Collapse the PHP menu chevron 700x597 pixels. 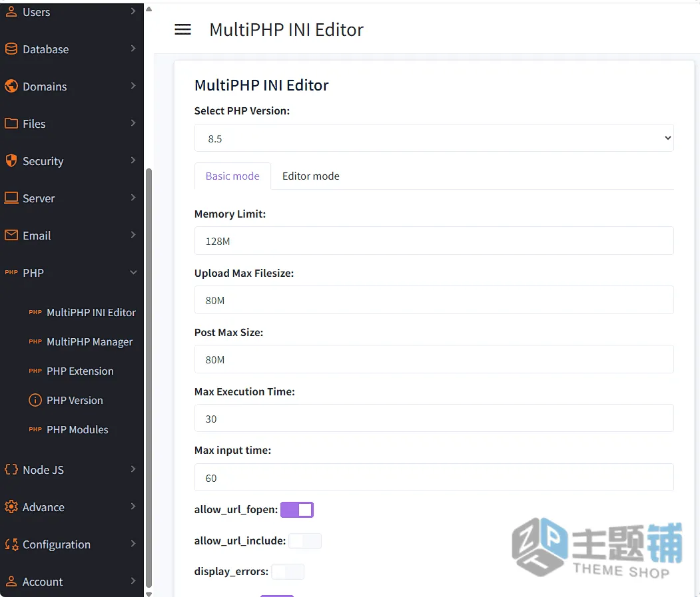click(133, 272)
